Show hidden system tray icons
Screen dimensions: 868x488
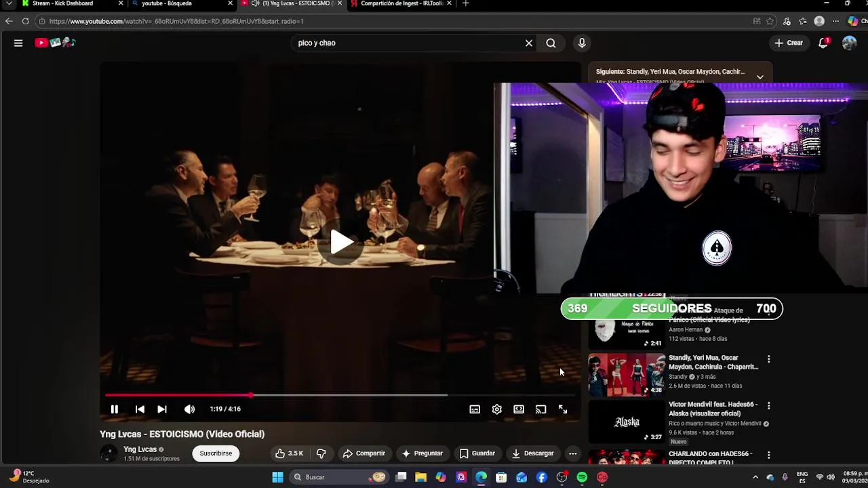(x=755, y=477)
